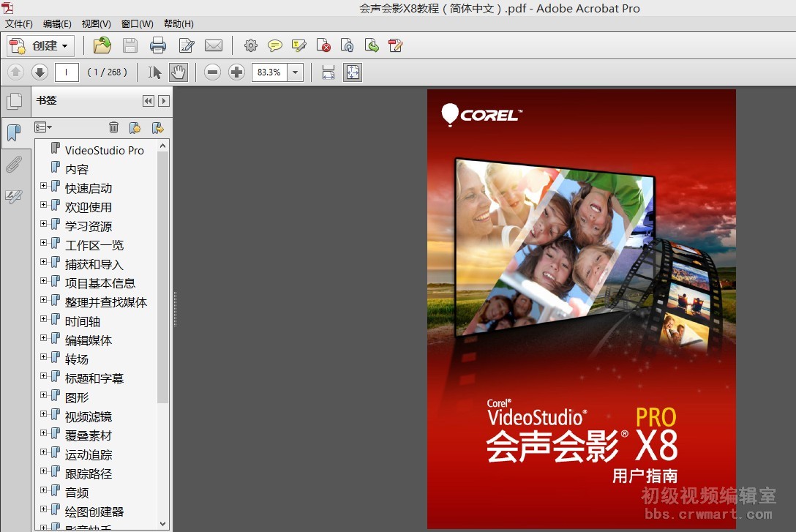Screen dimensions: 796x532
Task: Fit one full page in the window
Action: 353,72
